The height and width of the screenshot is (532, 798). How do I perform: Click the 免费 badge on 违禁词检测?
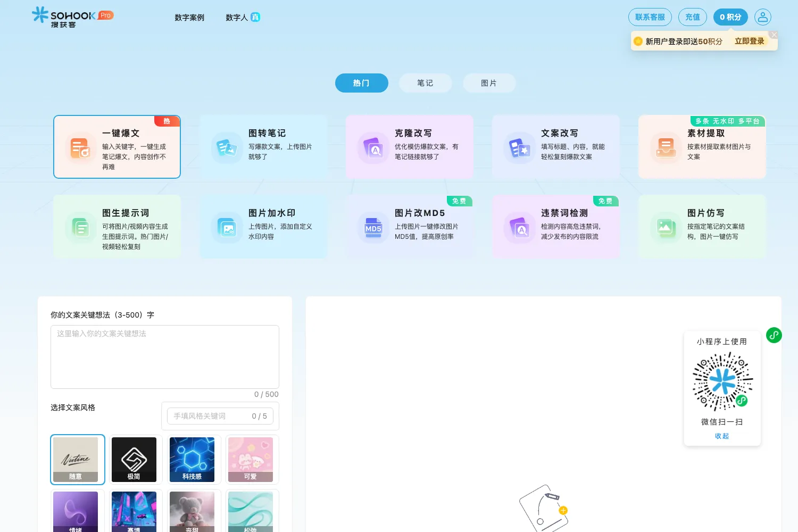tap(605, 201)
